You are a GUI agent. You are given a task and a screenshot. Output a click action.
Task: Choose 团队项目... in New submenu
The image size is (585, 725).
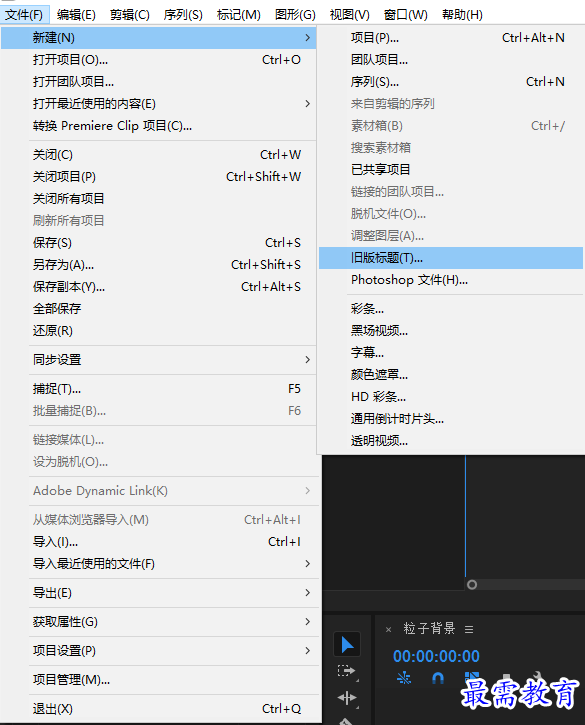point(451,60)
